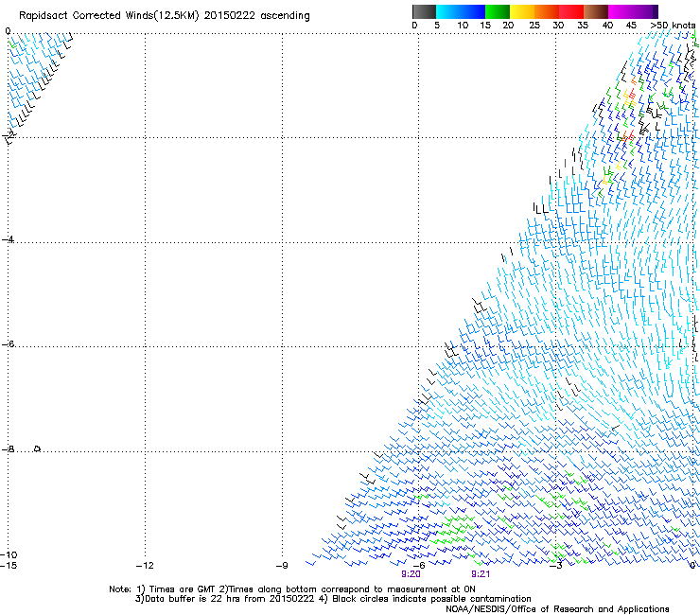700x615 pixels.
Task: Click the cyan 5-10 knots legend color
Action: [448, 11]
